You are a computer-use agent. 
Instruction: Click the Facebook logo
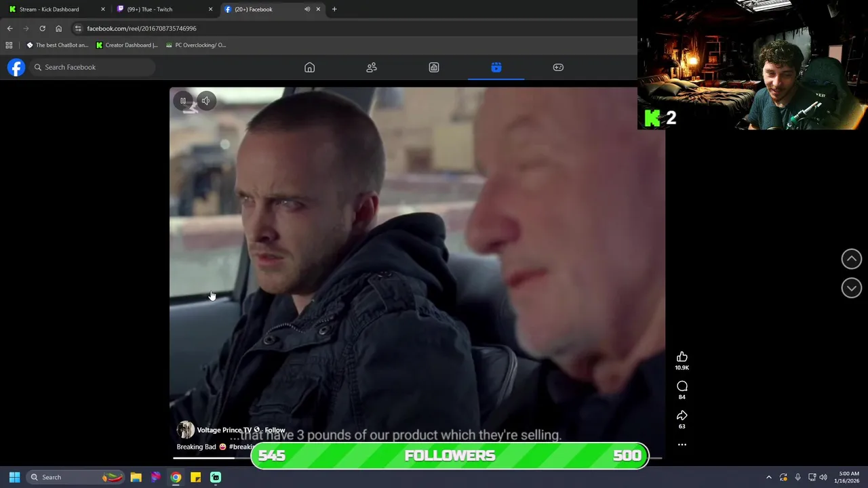(x=16, y=67)
